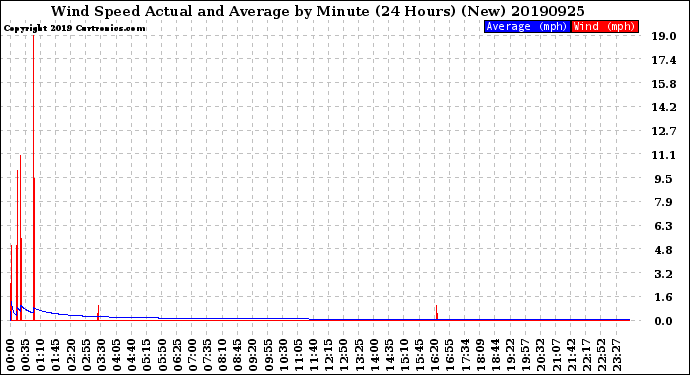
Task: Click the 6.3 y-axis label
Action: pos(663,226)
